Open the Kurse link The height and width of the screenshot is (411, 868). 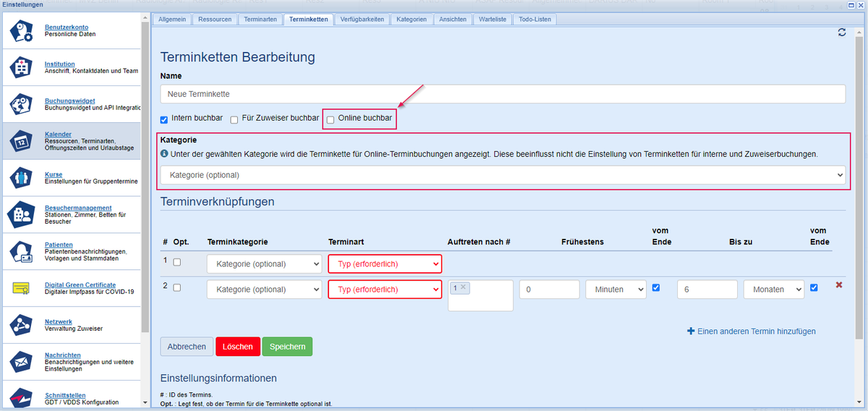tap(54, 174)
